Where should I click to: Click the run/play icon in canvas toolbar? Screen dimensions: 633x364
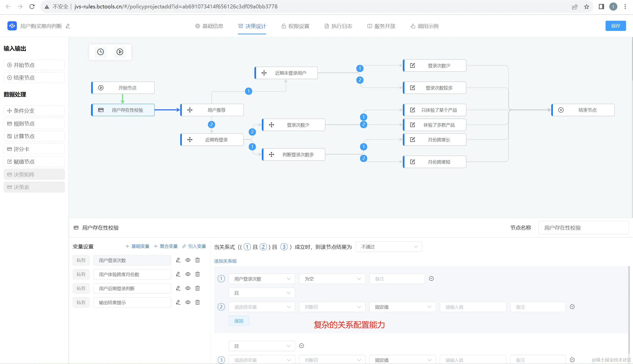point(120,52)
